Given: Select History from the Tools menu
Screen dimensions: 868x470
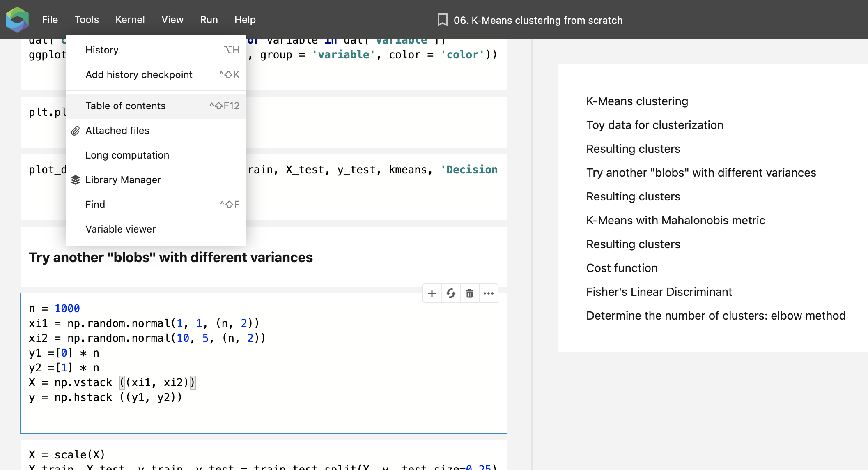Looking at the screenshot, I should pos(101,50).
